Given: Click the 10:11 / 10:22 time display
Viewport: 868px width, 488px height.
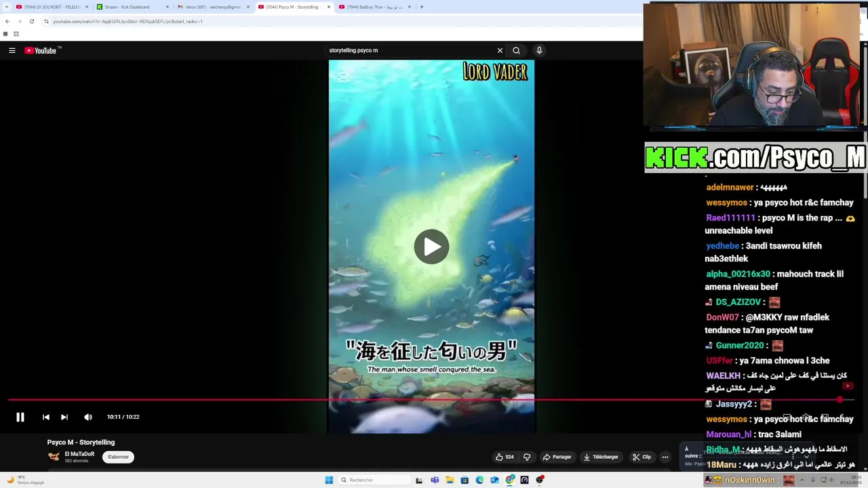Looking at the screenshot, I should click(123, 417).
